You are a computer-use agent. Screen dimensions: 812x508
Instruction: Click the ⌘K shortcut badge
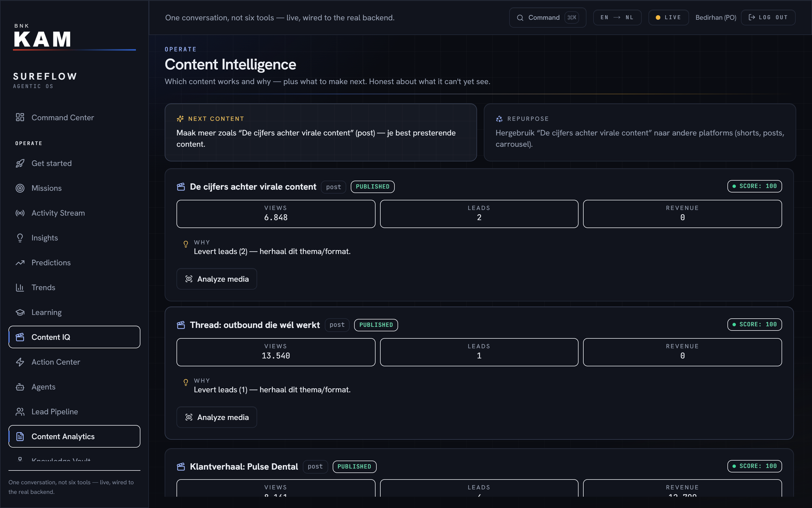coord(572,17)
